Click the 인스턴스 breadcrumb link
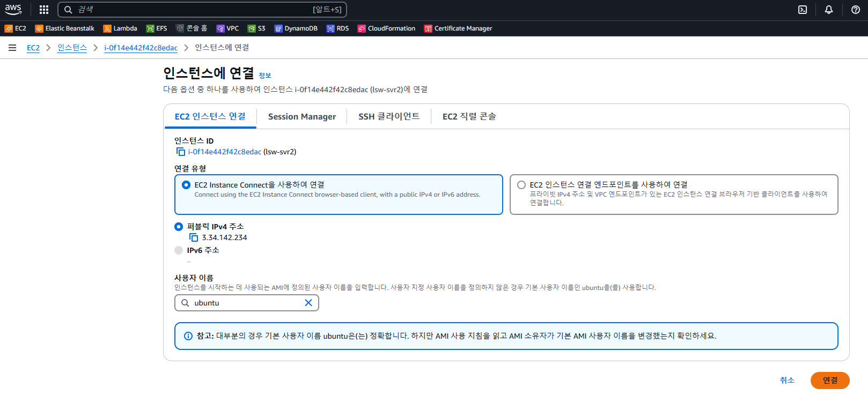 (x=72, y=48)
